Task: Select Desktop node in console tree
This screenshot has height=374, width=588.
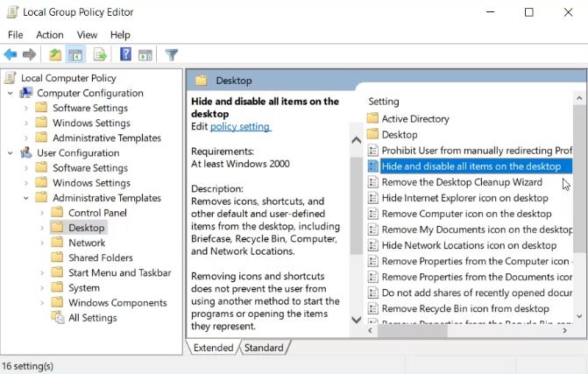Action: point(86,228)
